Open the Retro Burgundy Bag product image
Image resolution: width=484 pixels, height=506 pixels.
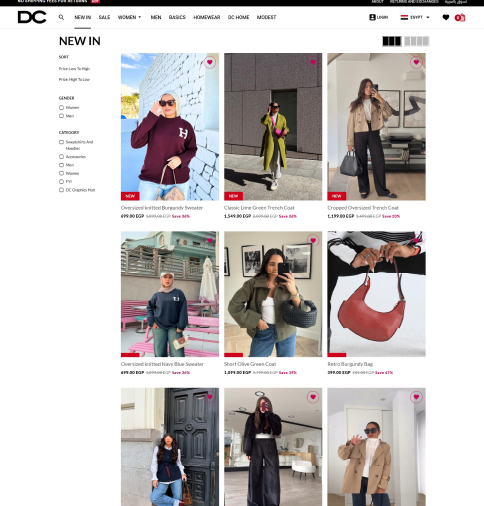click(376, 294)
